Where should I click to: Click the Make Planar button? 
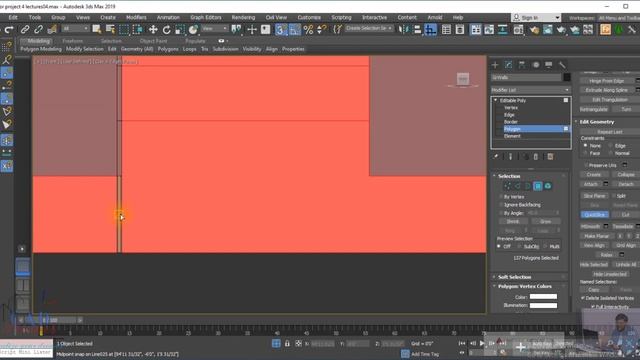coord(597,236)
